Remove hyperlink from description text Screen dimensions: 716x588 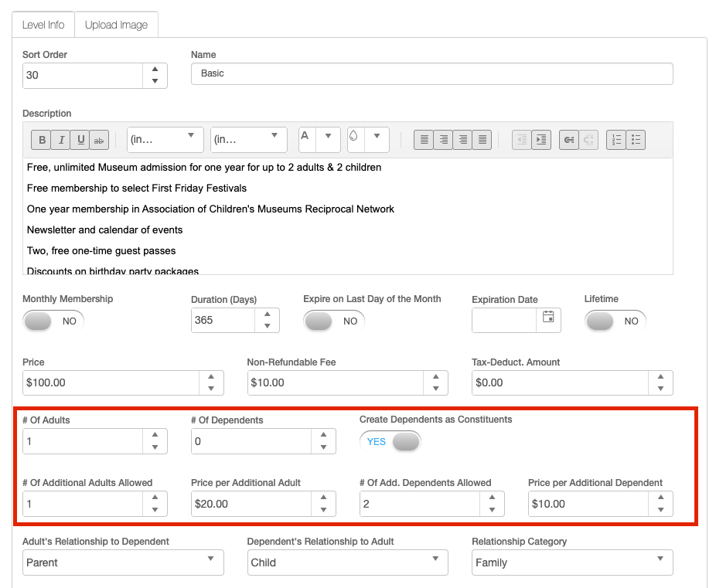point(588,140)
